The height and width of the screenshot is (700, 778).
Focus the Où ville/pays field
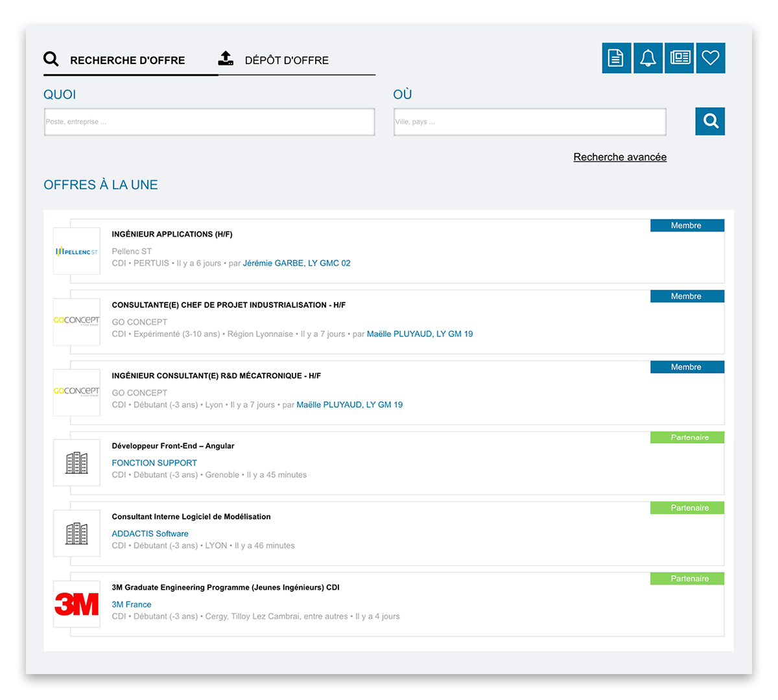(x=530, y=122)
